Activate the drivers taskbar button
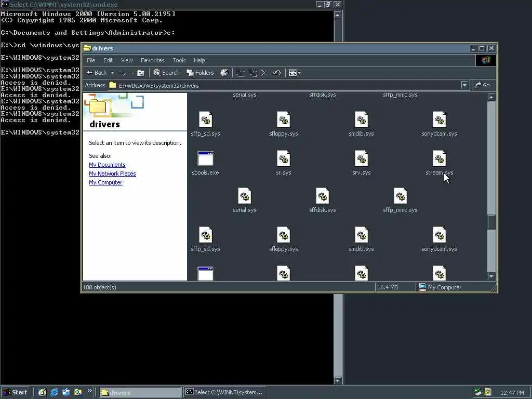532x399 pixels. 140,392
